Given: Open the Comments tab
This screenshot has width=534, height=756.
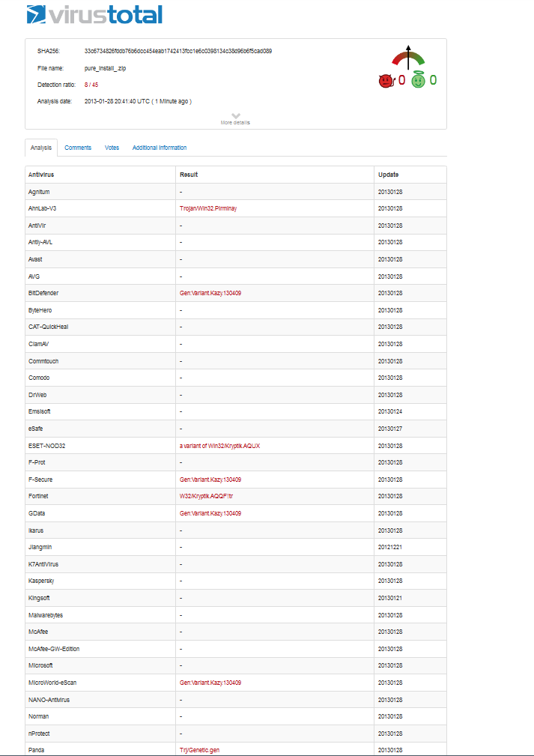Looking at the screenshot, I should [x=78, y=148].
